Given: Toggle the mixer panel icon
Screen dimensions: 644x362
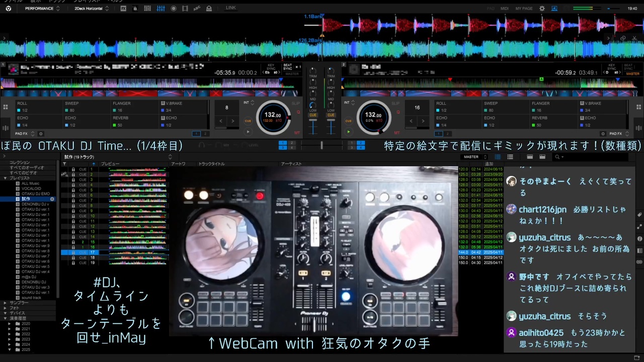Looking at the screenshot, I should tap(161, 9).
